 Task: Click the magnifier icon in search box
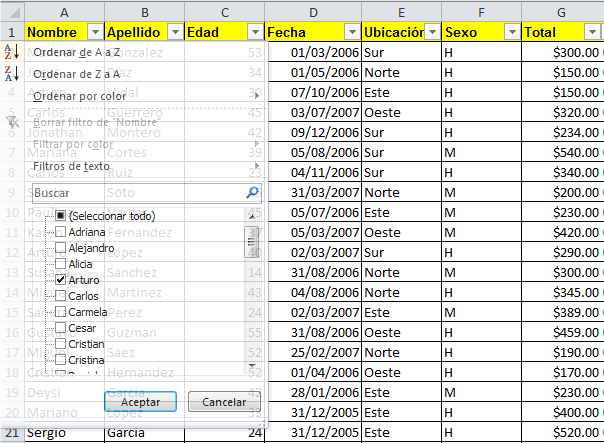click(x=252, y=192)
